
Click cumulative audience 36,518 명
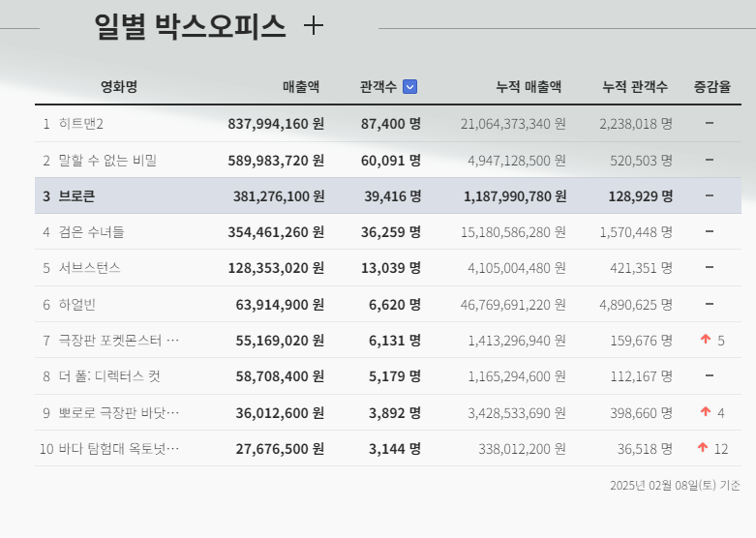tap(645, 449)
